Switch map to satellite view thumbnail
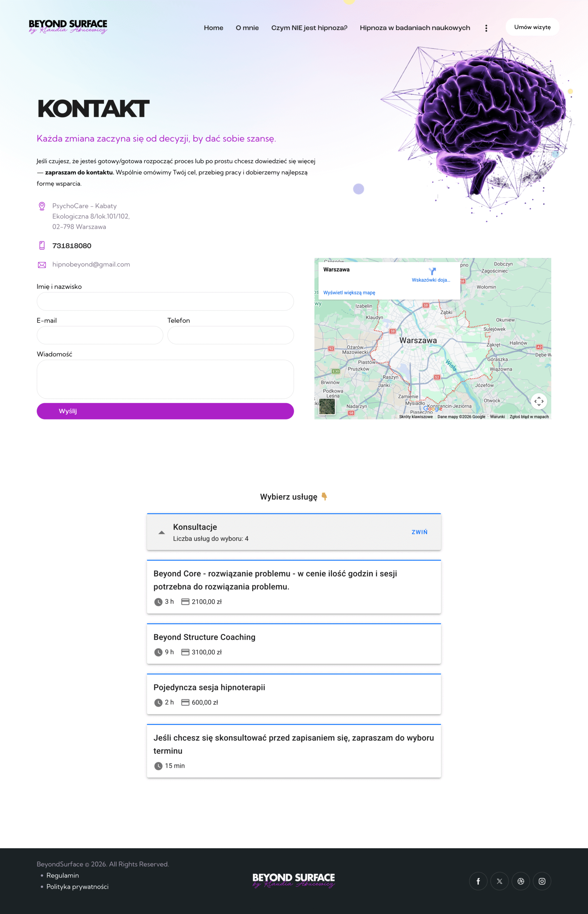 coord(327,406)
